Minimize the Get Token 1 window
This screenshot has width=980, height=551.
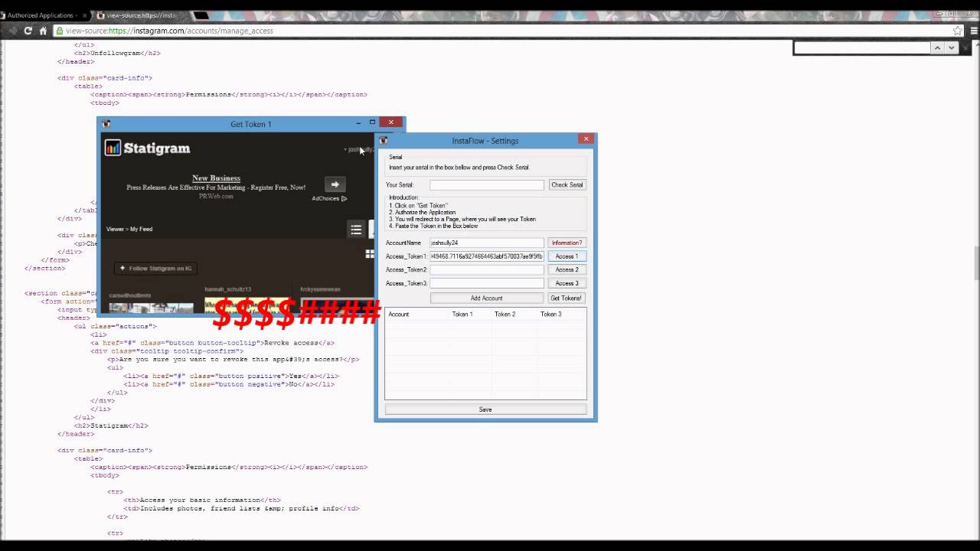click(358, 122)
